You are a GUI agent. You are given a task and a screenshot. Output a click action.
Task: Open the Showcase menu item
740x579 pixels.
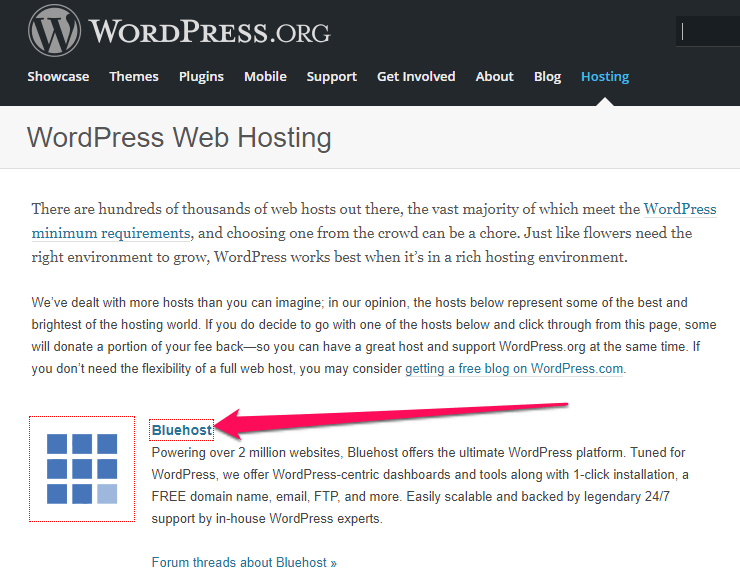58,76
